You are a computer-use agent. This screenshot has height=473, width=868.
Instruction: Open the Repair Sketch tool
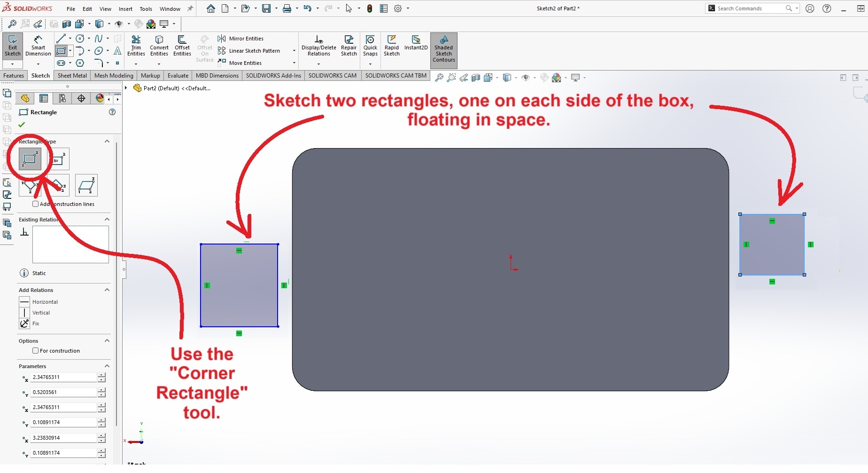[349, 46]
